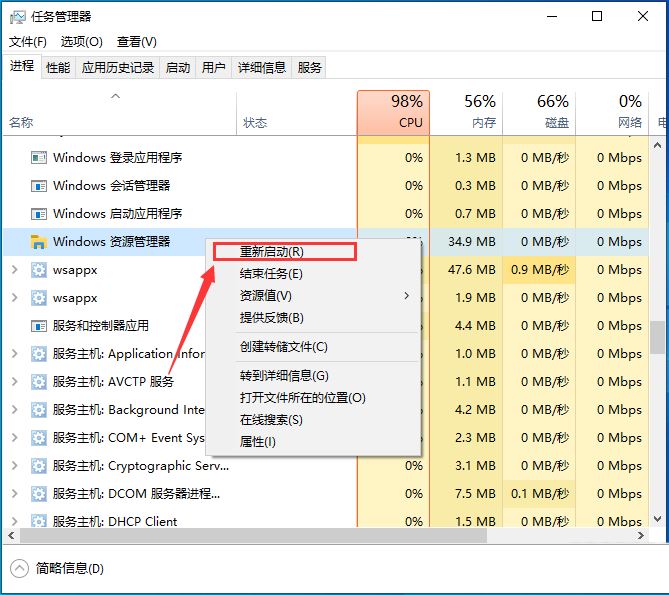Click the vertical scrollbar up arrow

[657, 145]
